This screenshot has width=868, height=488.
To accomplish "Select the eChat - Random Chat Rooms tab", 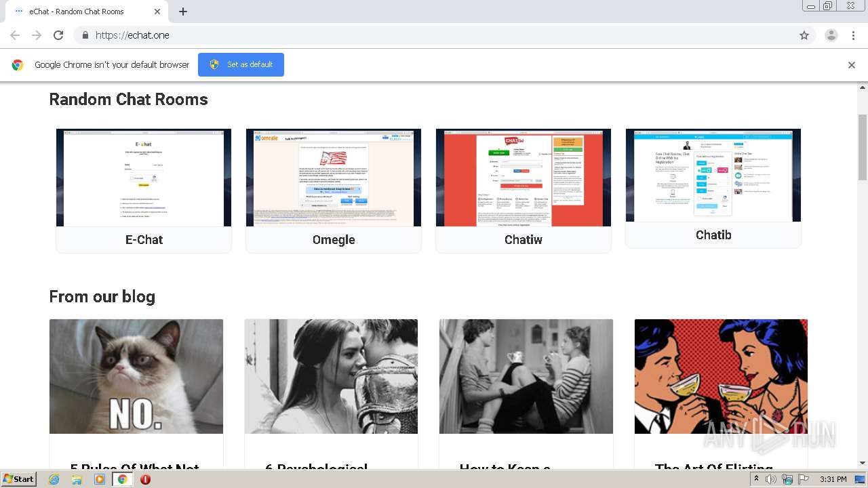I will tap(86, 12).
